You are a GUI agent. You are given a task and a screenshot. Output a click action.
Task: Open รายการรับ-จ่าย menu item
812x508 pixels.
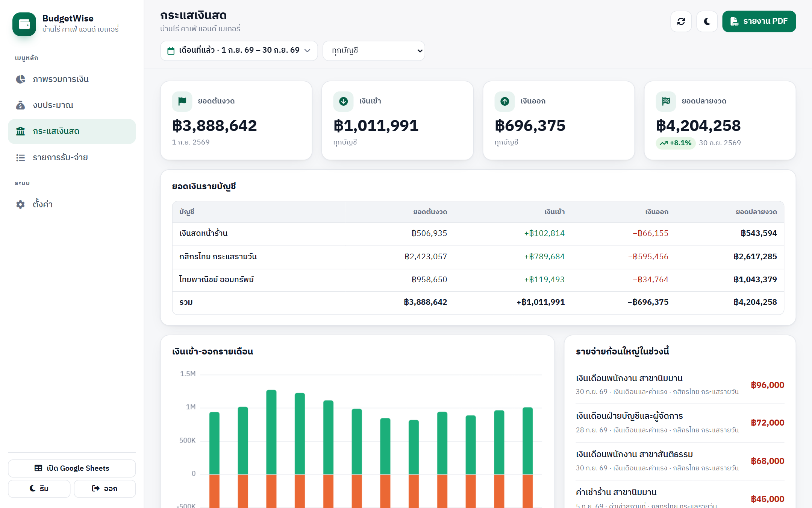[72, 157]
